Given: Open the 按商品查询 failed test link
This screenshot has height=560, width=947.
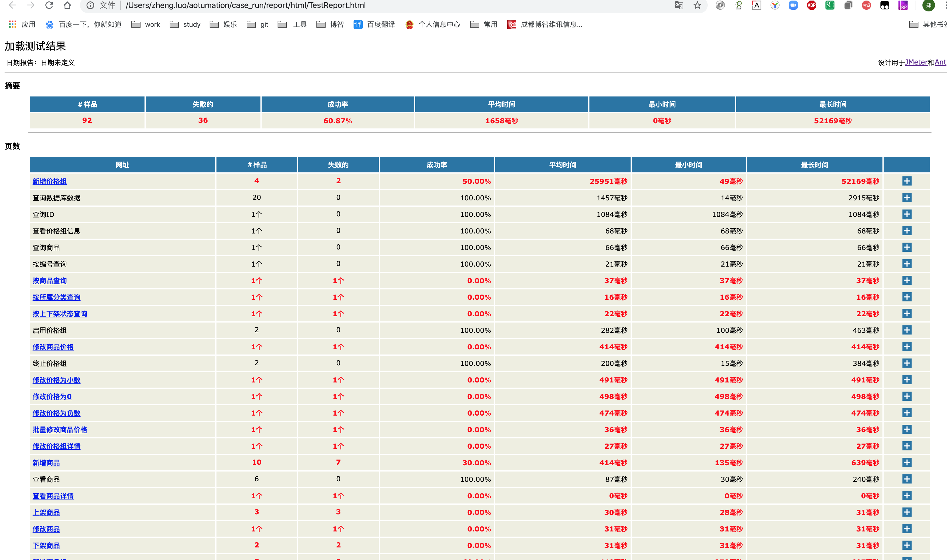Looking at the screenshot, I should 49,281.
